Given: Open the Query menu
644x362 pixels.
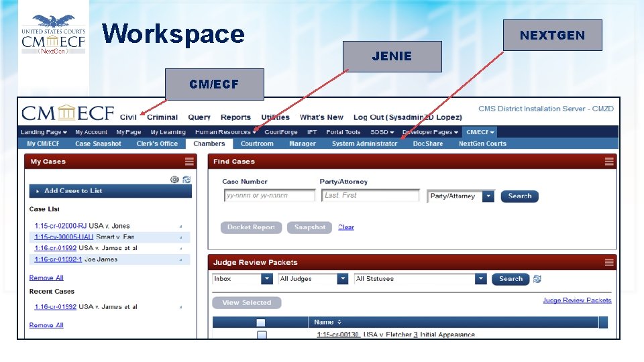Looking at the screenshot, I should [x=199, y=117].
